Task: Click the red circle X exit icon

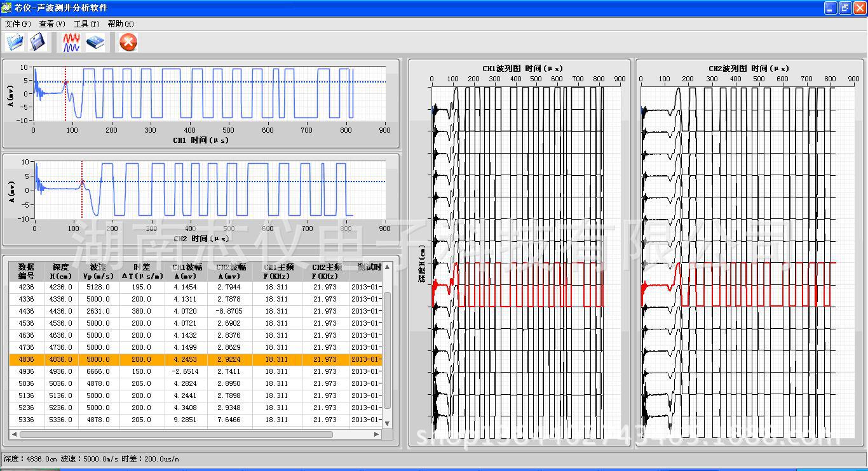Action: (128, 43)
